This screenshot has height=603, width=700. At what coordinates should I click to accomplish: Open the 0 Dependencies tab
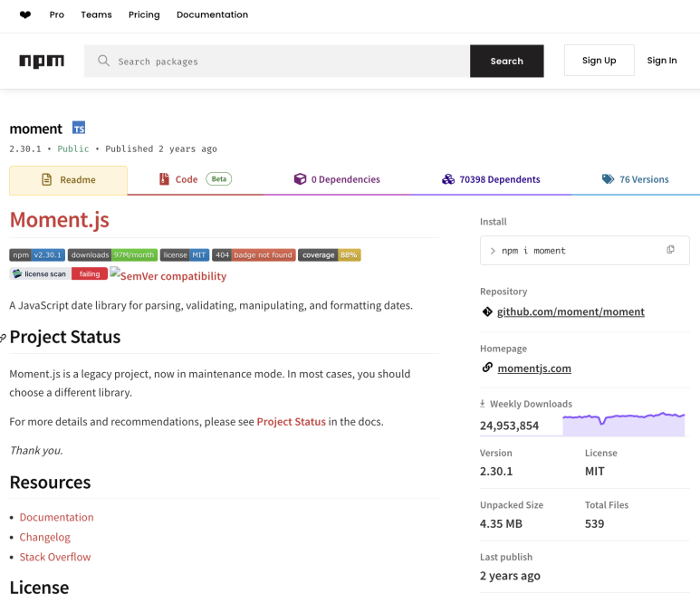pos(337,179)
